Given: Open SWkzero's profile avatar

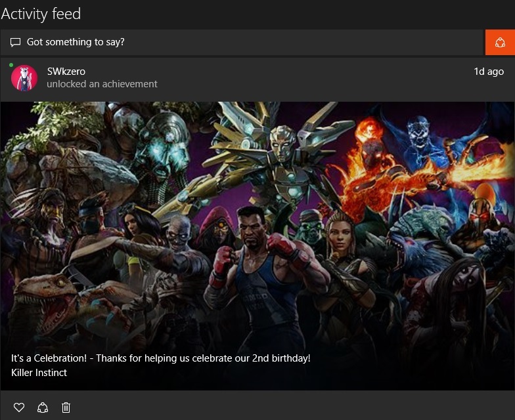Looking at the screenshot, I should tap(24, 78).
